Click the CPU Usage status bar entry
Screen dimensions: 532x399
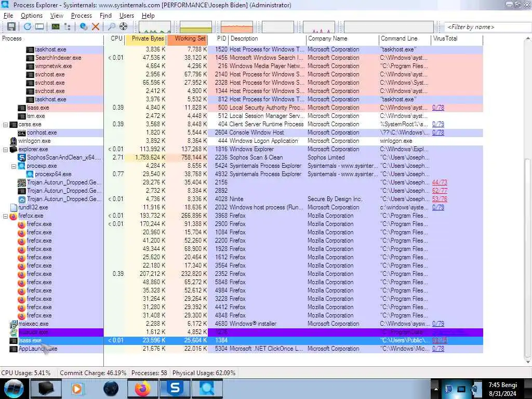pyautogui.click(x=26, y=373)
